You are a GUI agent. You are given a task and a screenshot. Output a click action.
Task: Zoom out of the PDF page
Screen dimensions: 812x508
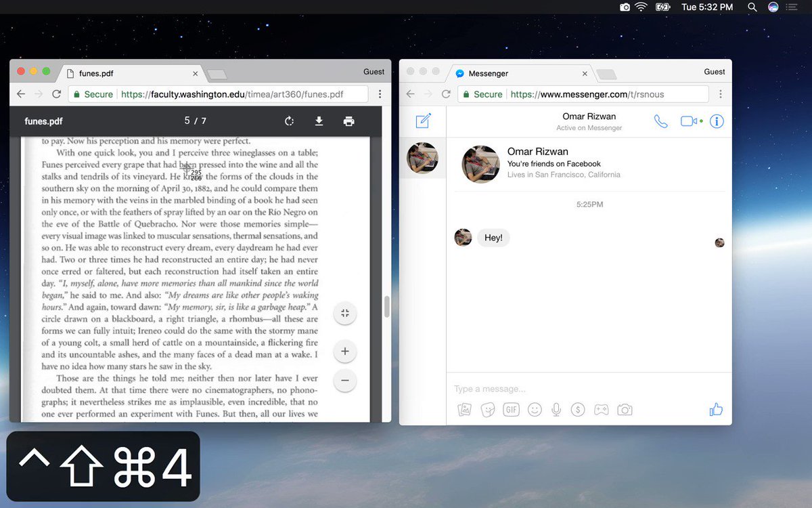point(345,381)
